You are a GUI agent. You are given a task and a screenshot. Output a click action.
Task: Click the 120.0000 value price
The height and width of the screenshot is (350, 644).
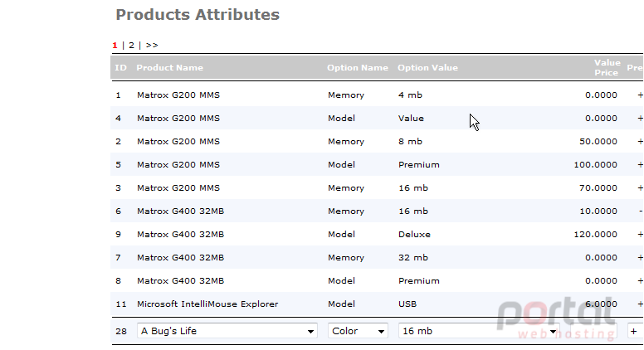(x=595, y=234)
